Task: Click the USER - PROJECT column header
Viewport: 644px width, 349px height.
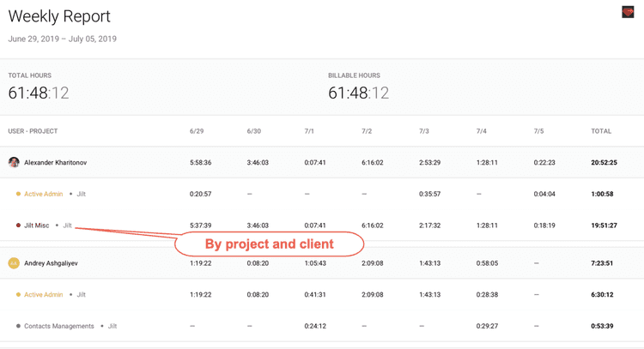Action: click(x=33, y=131)
